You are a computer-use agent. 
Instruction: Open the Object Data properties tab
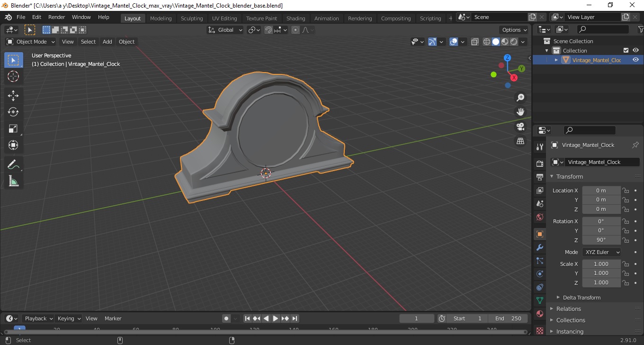coord(539,300)
